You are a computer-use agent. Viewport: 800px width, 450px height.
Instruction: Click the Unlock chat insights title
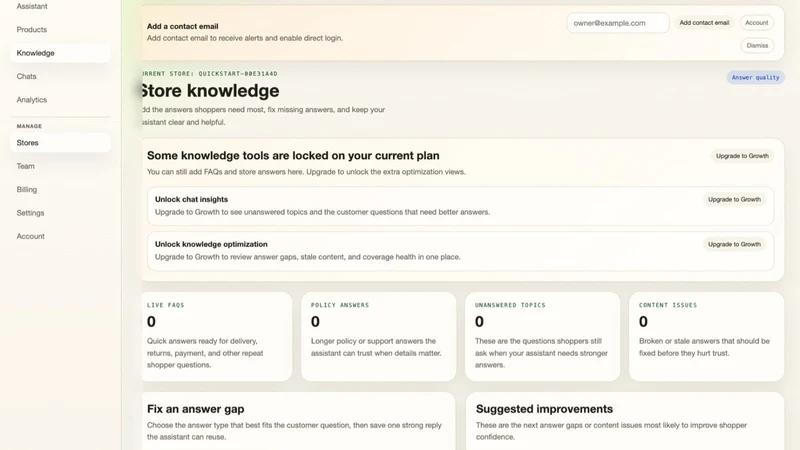click(191, 199)
